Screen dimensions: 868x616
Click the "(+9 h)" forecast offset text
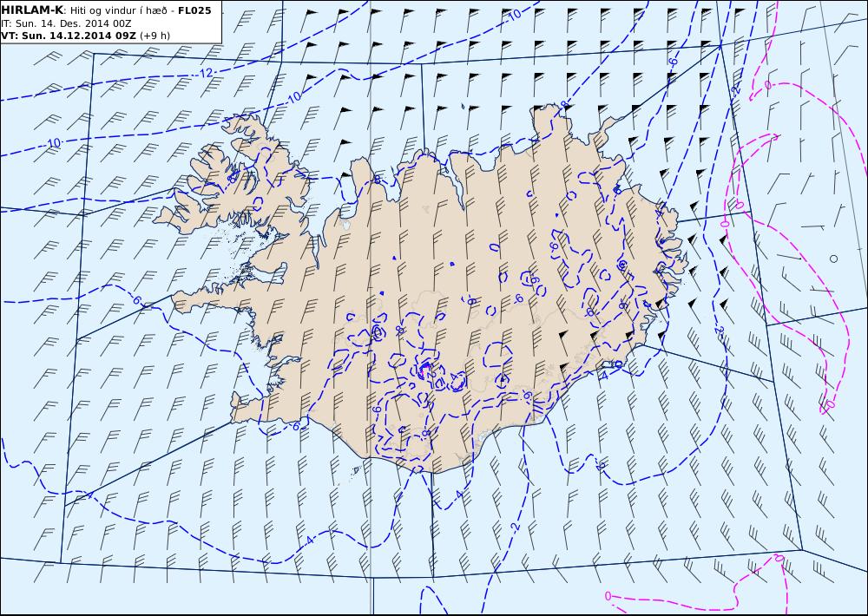155,36
